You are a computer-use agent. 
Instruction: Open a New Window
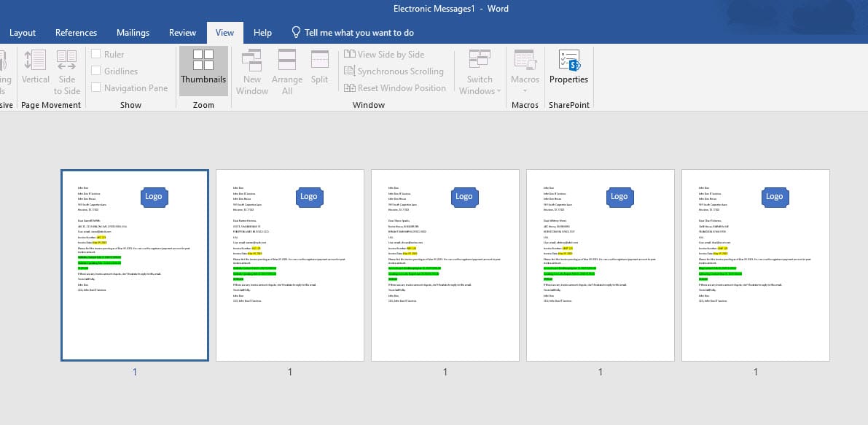(252, 72)
